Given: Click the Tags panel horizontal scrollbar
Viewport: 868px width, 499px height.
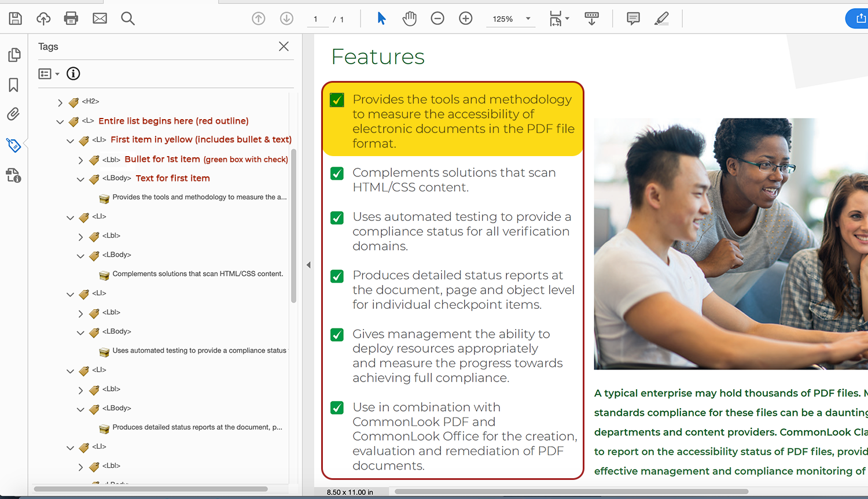Looking at the screenshot, I should coord(150,489).
